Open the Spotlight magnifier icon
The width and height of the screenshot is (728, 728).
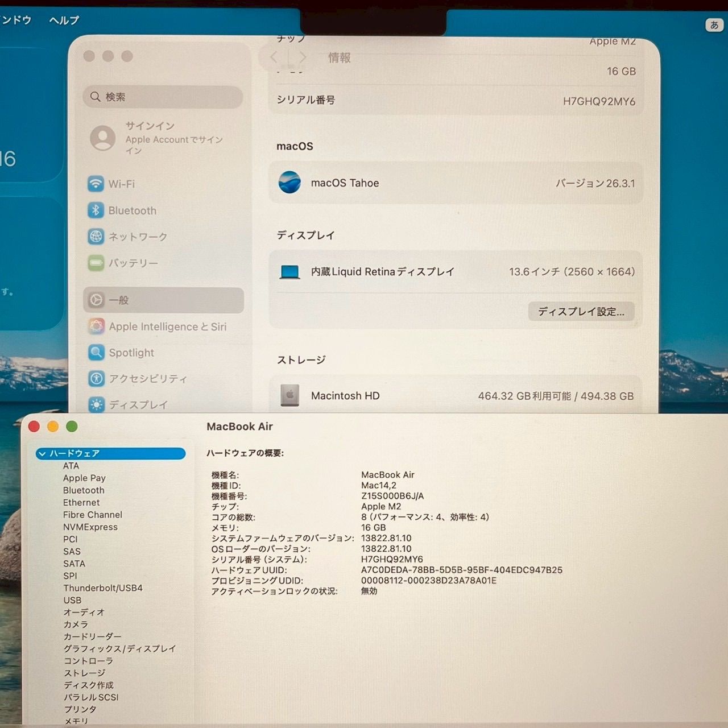click(x=96, y=352)
